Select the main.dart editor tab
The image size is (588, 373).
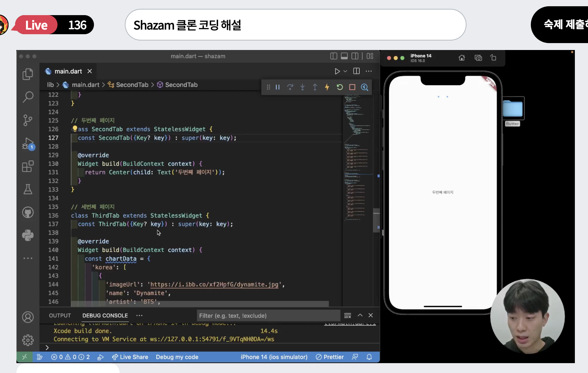click(x=68, y=71)
